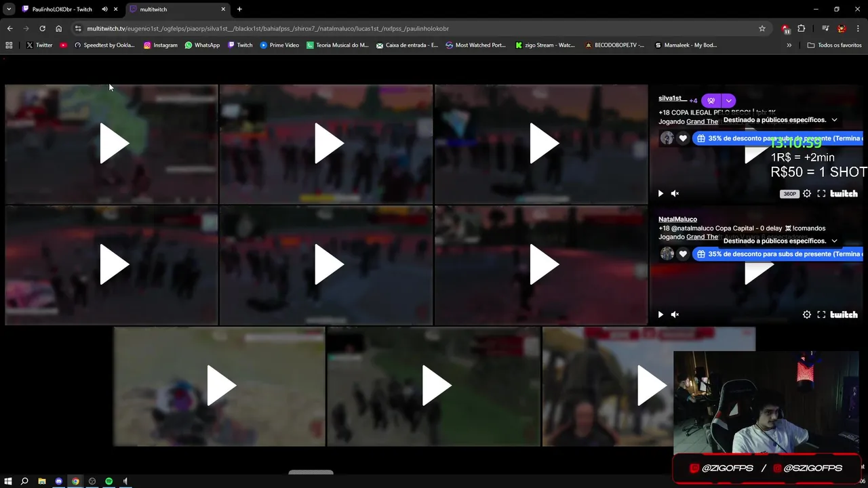Click the Twitch logo on silva1st player
The height and width of the screenshot is (488, 868).
point(844,193)
